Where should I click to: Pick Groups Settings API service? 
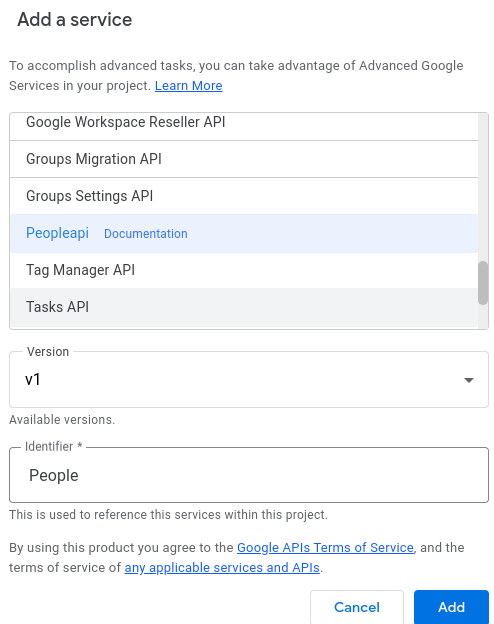(244, 196)
